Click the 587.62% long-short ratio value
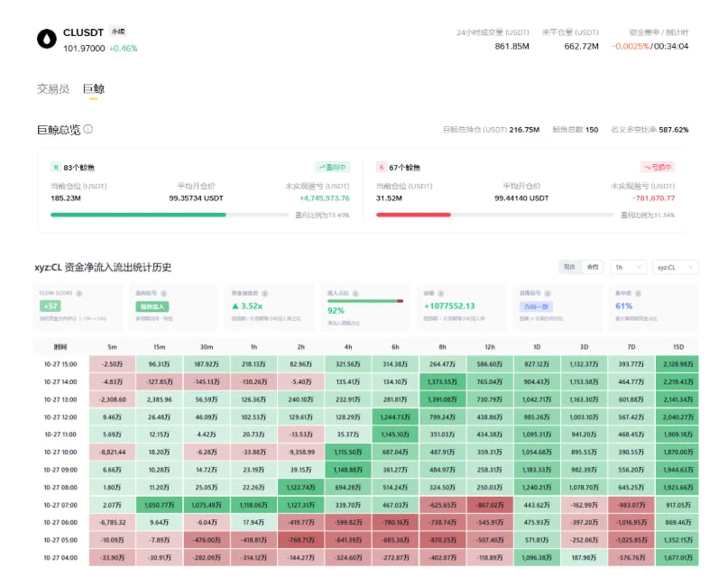This screenshot has height=586, width=728. tap(673, 130)
